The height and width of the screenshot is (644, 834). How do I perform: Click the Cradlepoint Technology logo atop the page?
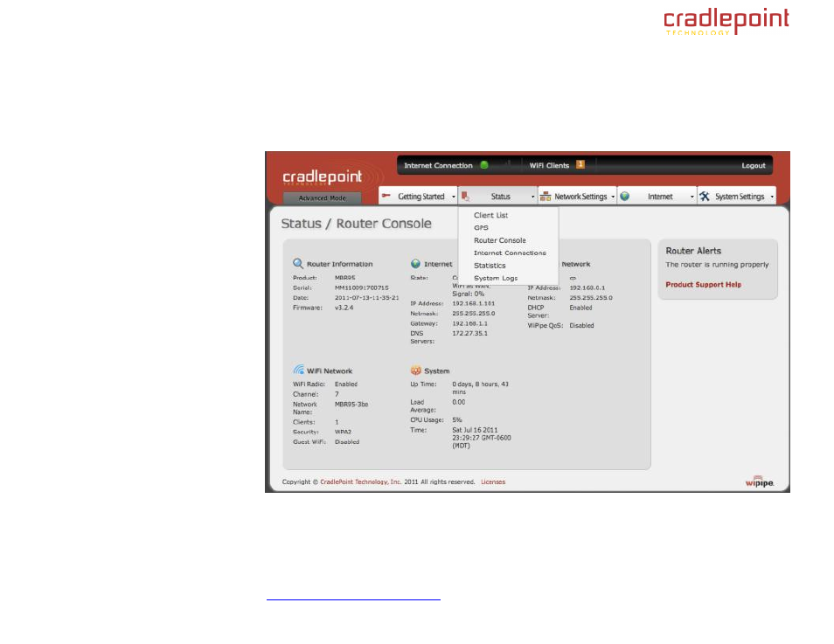726,21
